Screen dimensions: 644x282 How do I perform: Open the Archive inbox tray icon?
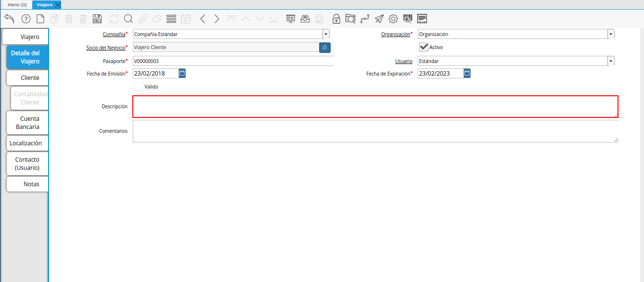pyautogui.click(x=305, y=19)
